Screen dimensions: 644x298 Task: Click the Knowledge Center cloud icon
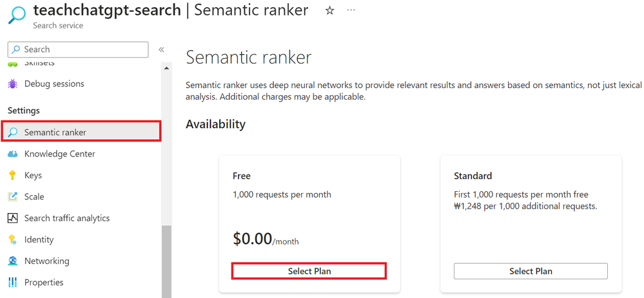12,154
